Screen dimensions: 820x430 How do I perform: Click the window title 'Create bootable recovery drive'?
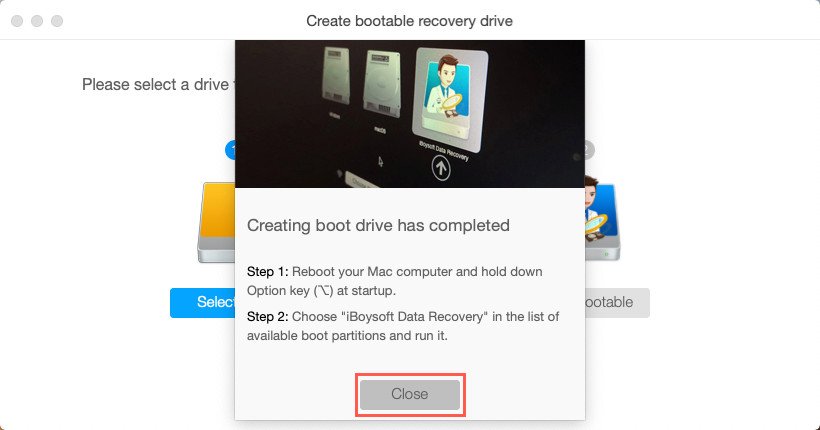(409, 21)
